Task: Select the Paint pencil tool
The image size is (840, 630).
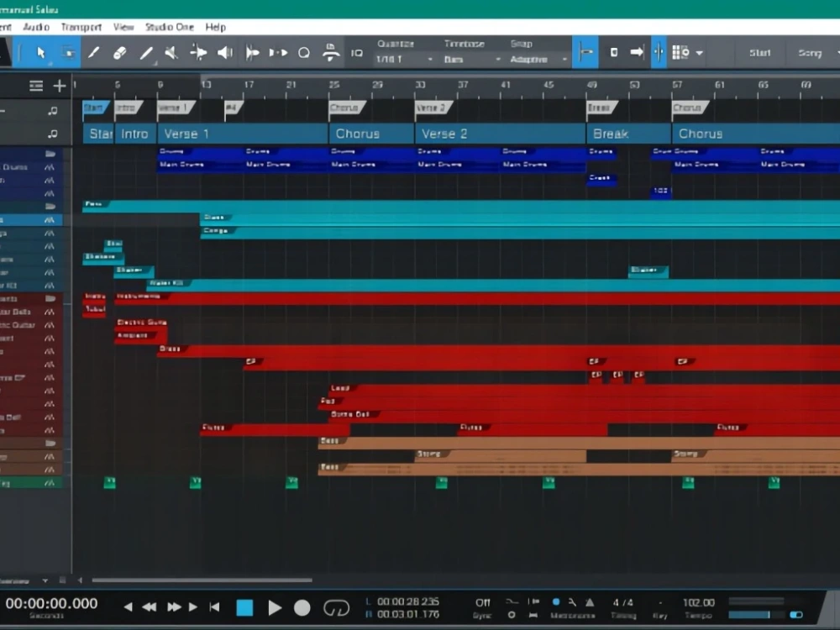Action: click(94, 52)
